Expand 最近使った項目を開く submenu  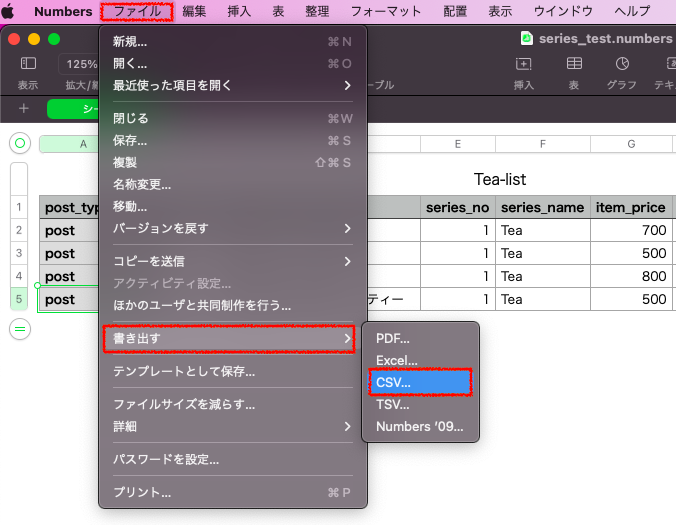(233, 85)
